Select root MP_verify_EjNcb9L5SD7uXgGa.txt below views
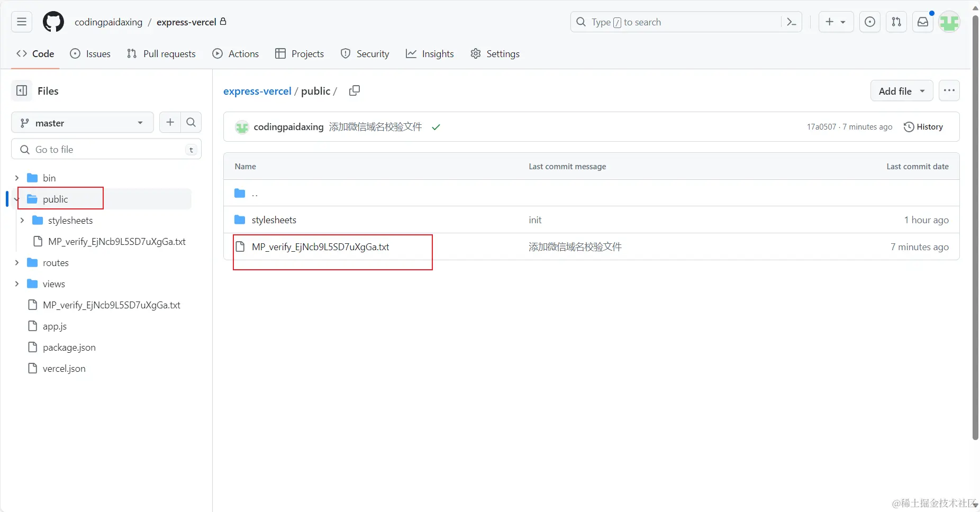980x512 pixels. (112, 305)
